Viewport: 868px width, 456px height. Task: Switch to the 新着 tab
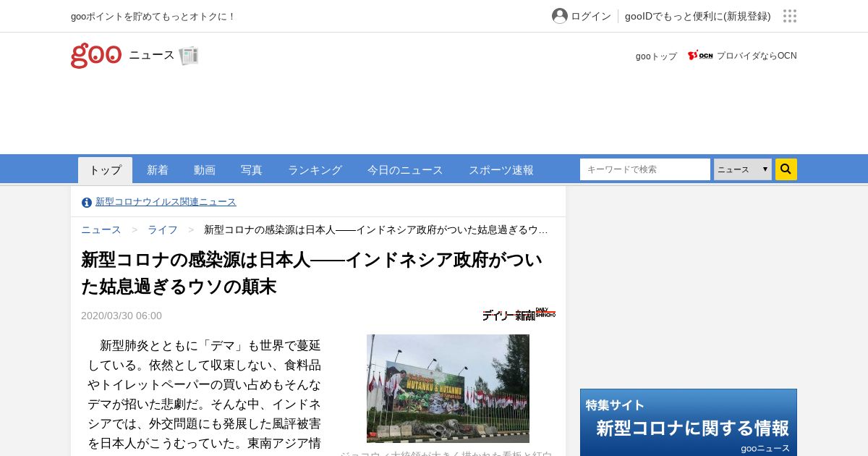158,170
